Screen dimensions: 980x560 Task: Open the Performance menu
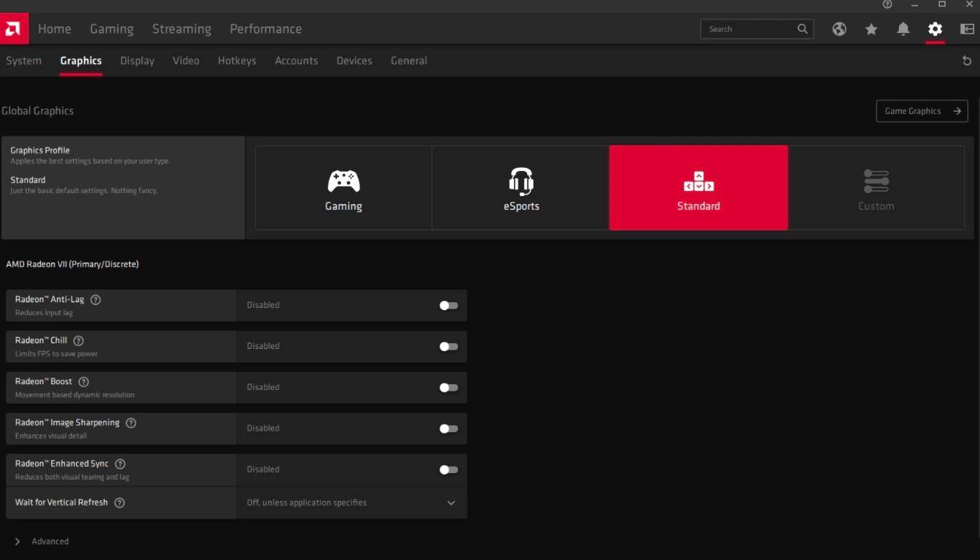(266, 29)
